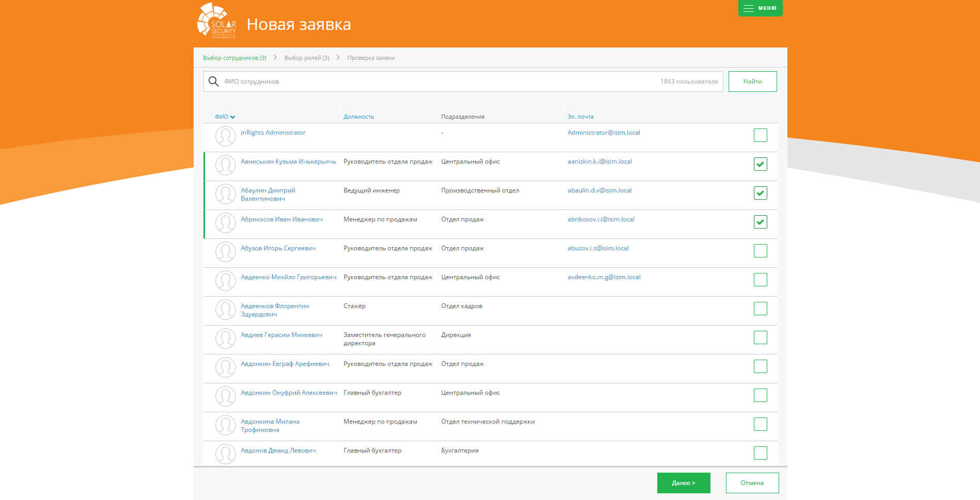The image size is (980, 500).
Task: Click Заместитель генерального директора position cell
Action: click(x=385, y=339)
